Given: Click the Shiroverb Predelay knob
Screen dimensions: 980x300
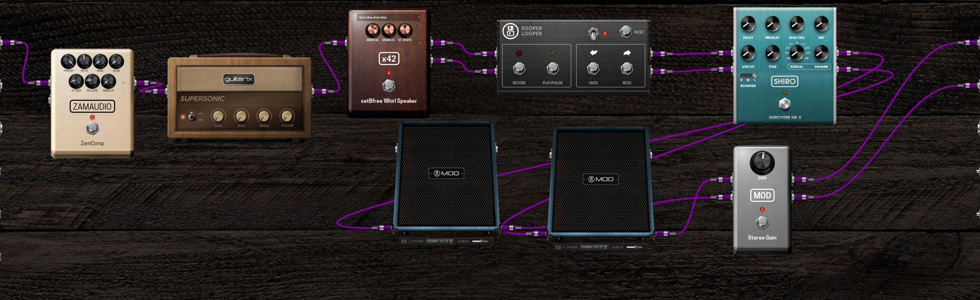Looking at the screenshot, I should [x=772, y=23].
